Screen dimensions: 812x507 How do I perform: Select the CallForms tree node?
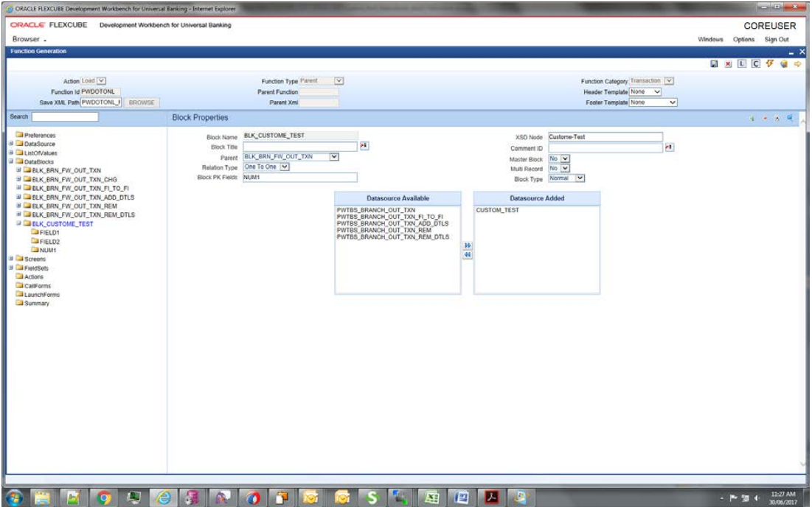(38, 286)
